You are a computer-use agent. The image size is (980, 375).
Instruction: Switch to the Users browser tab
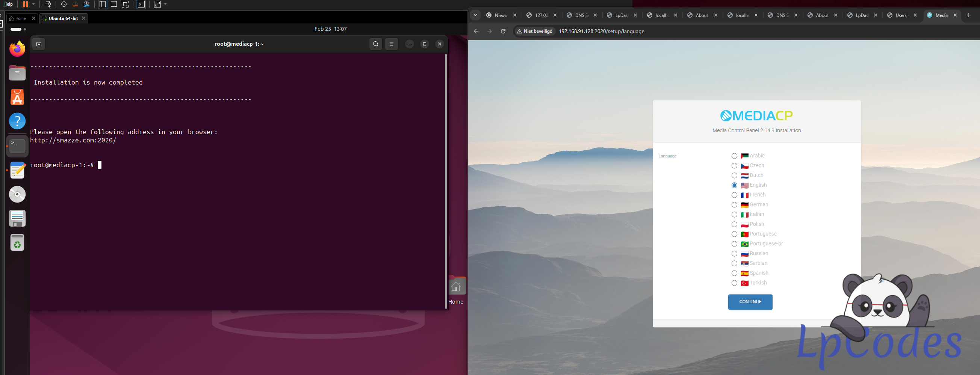[x=900, y=15]
